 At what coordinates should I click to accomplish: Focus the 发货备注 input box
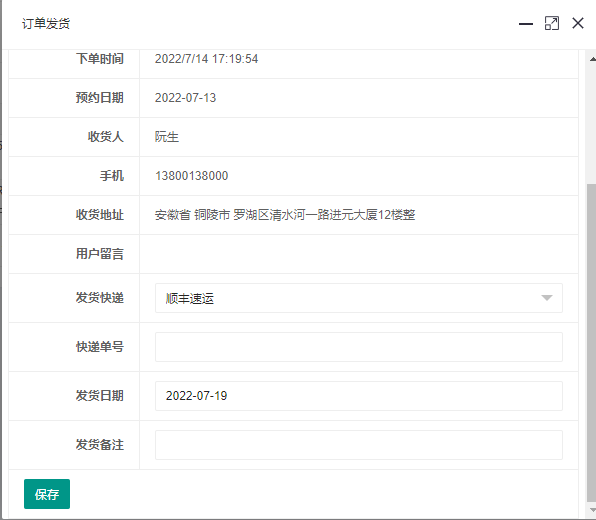(x=358, y=445)
